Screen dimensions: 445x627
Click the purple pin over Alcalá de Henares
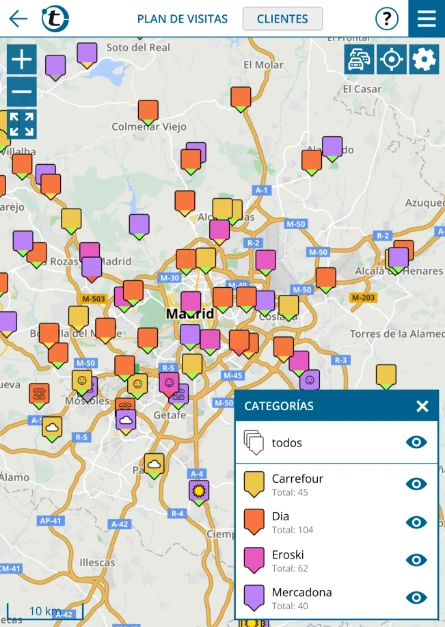(398, 260)
